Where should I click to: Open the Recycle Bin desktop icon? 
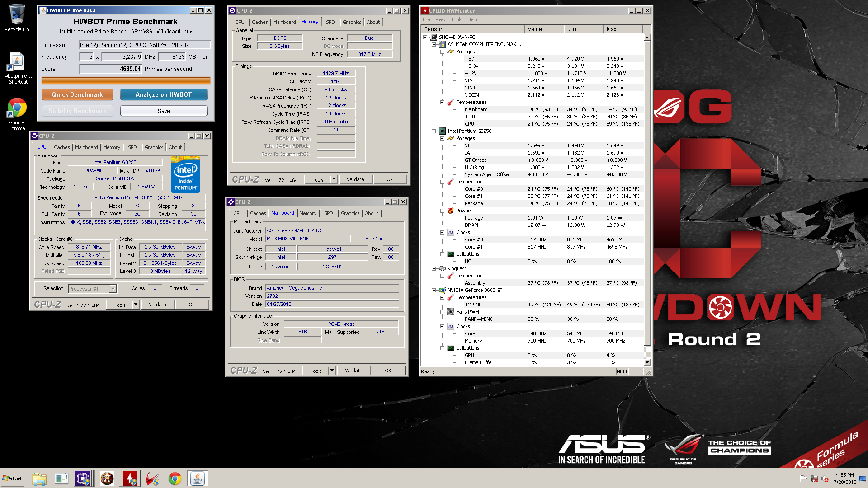pos(17,18)
